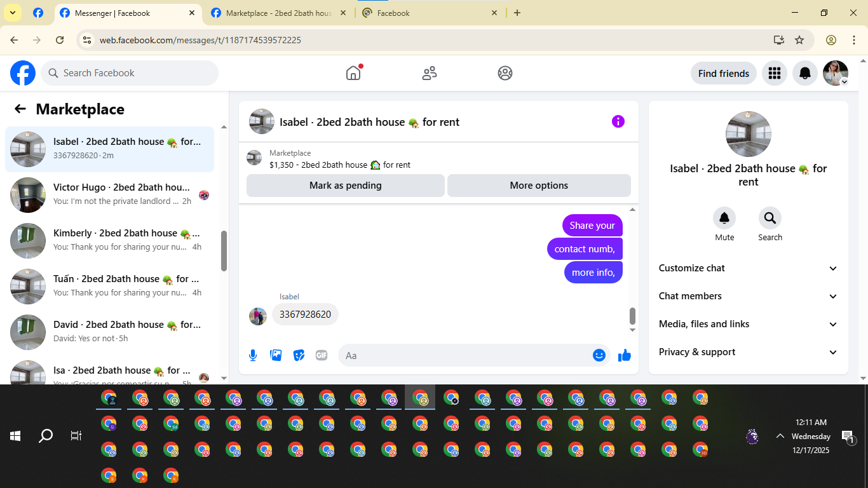Open the Groups icon in top navigation
The height and width of the screenshot is (488, 868).
(505, 73)
